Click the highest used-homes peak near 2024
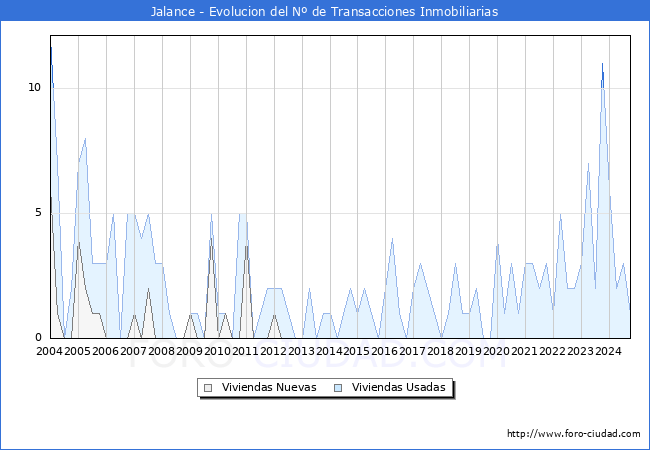The image size is (650, 450). coord(602,64)
